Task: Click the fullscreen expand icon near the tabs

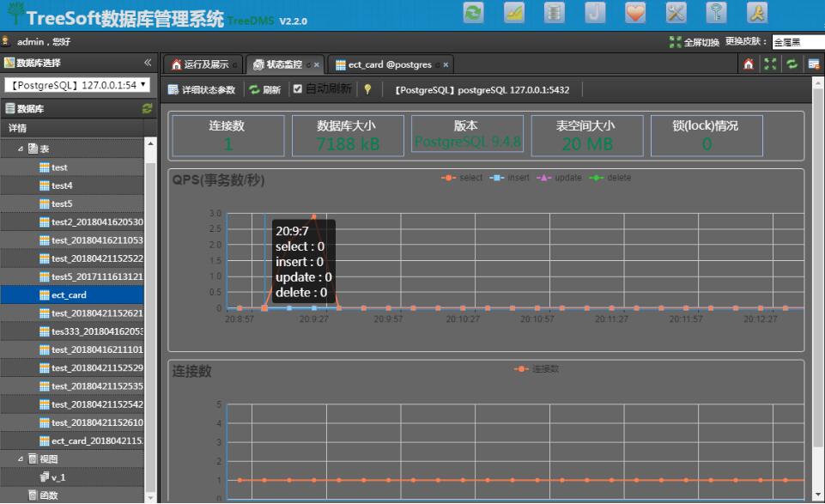Action: coord(770,62)
